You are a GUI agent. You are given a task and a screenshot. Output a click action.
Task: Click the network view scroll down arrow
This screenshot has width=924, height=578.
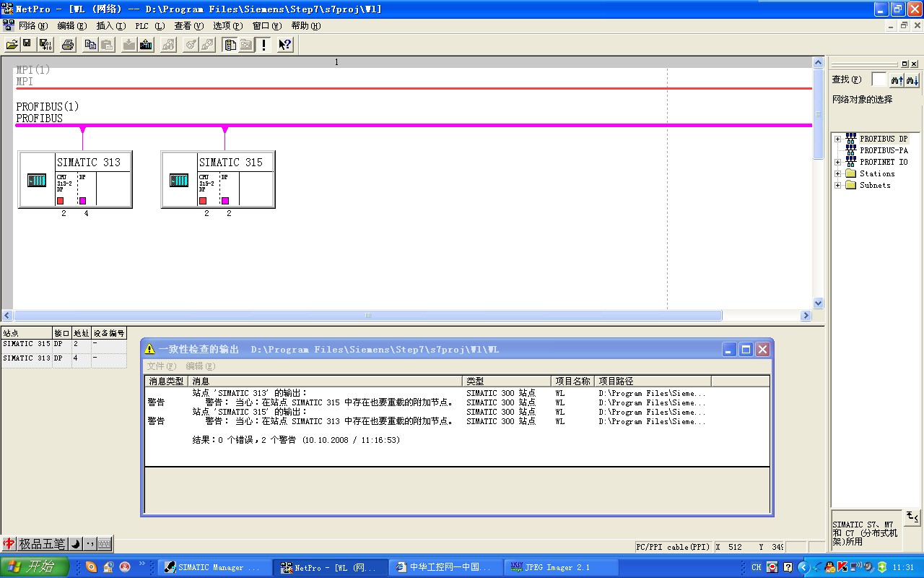pos(819,303)
